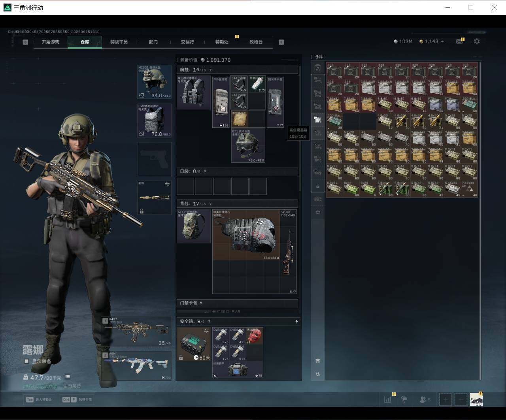Screen dimensions: 506x420
Task: Open the 特战干员 tab
Action: [119, 42]
